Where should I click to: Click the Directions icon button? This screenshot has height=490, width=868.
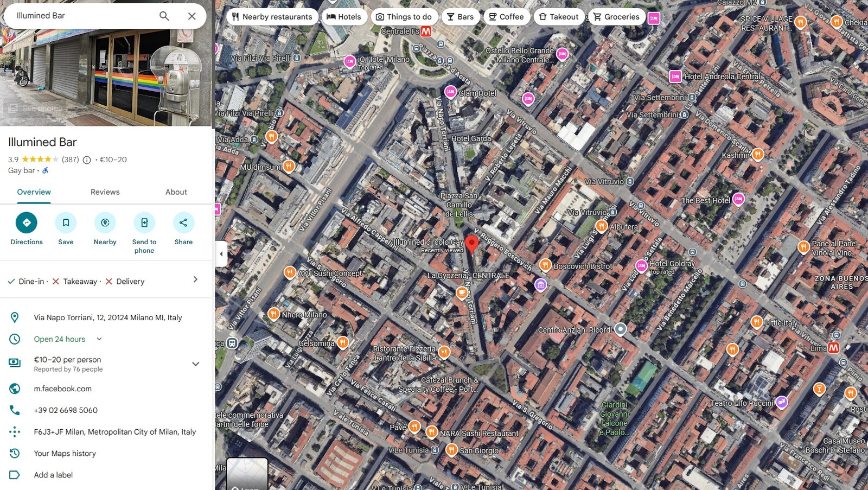click(x=26, y=222)
